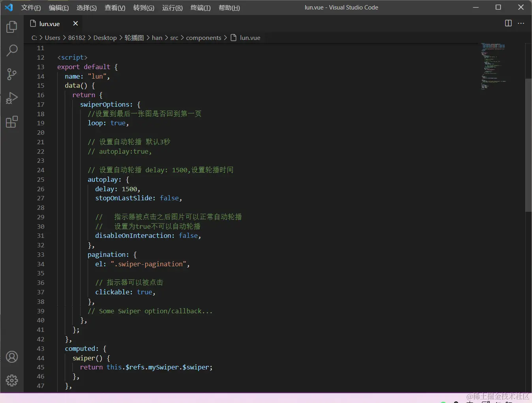
Task: Click the <script> tag in the code
Action: click(x=72, y=58)
